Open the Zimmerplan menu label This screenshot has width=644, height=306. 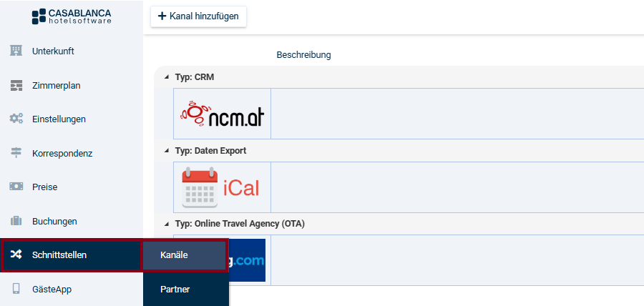pos(56,85)
